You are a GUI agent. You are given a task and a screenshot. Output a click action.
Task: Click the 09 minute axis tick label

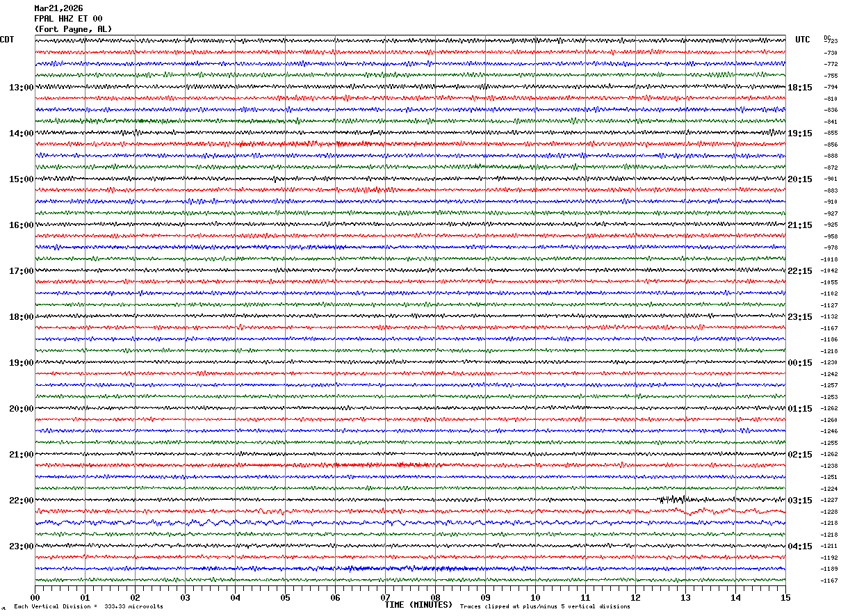(x=485, y=598)
